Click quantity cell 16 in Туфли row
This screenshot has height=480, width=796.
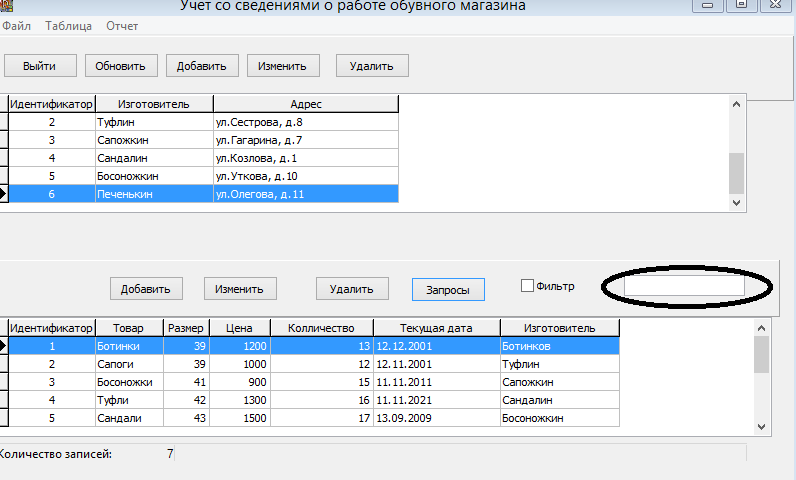click(x=322, y=400)
